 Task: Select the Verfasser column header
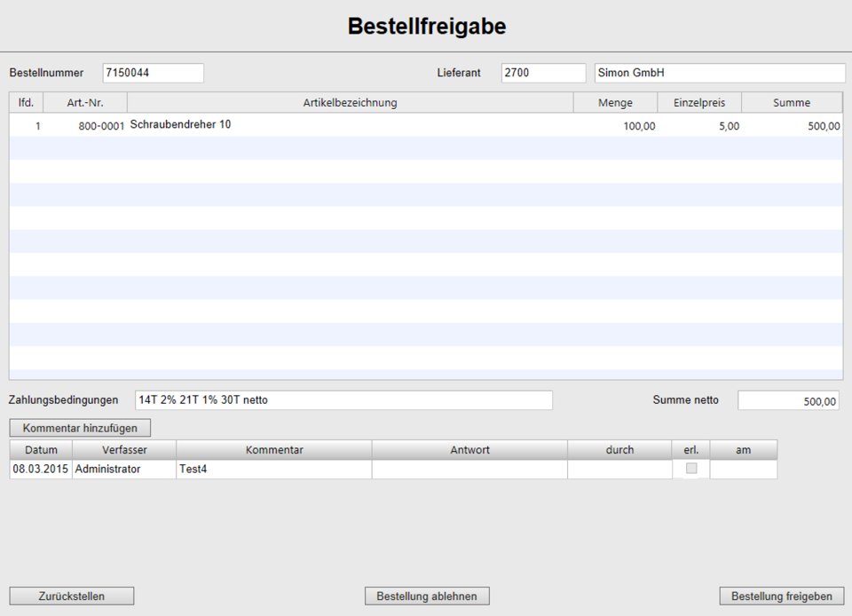click(124, 450)
